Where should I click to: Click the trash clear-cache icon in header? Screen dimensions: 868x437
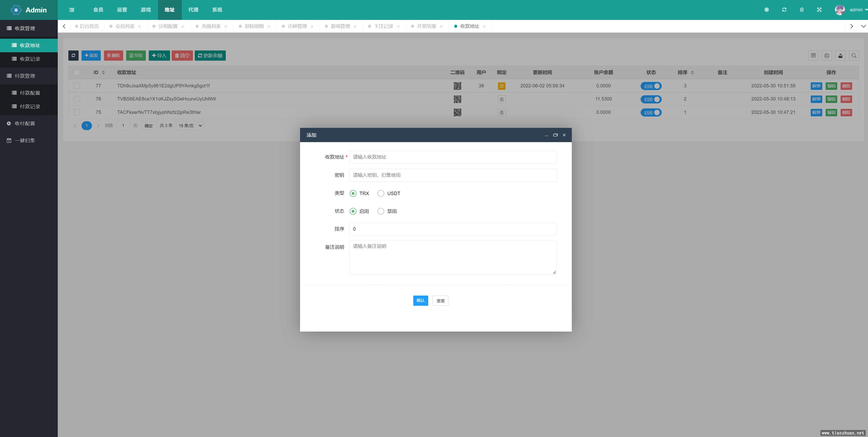click(x=802, y=10)
